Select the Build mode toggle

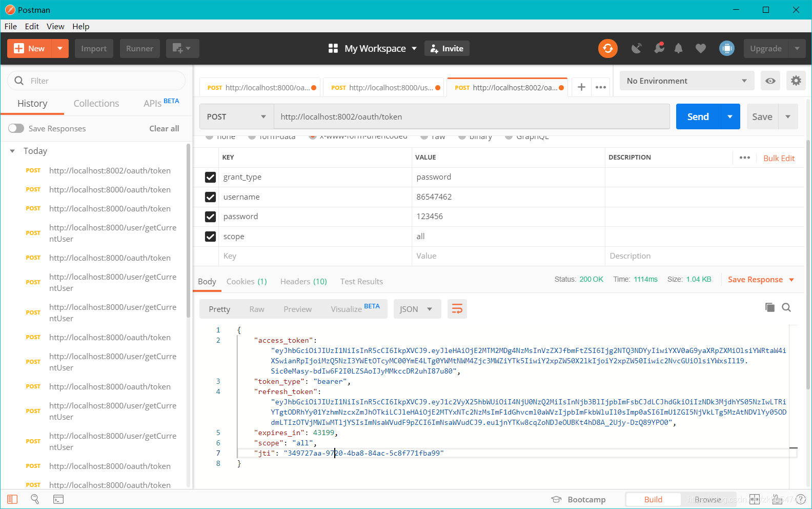pyautogui.click(x=653, y=499)
